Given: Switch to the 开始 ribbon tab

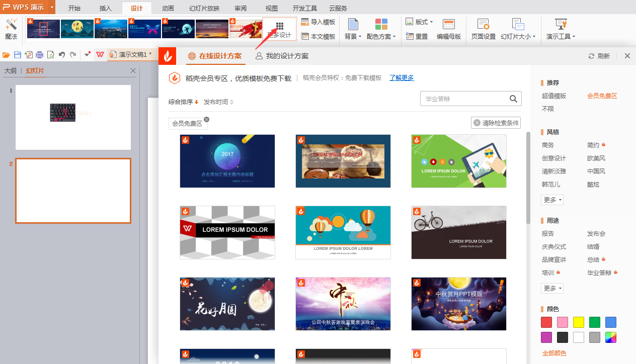Looking at the screenshot, I should click(74, 8).
